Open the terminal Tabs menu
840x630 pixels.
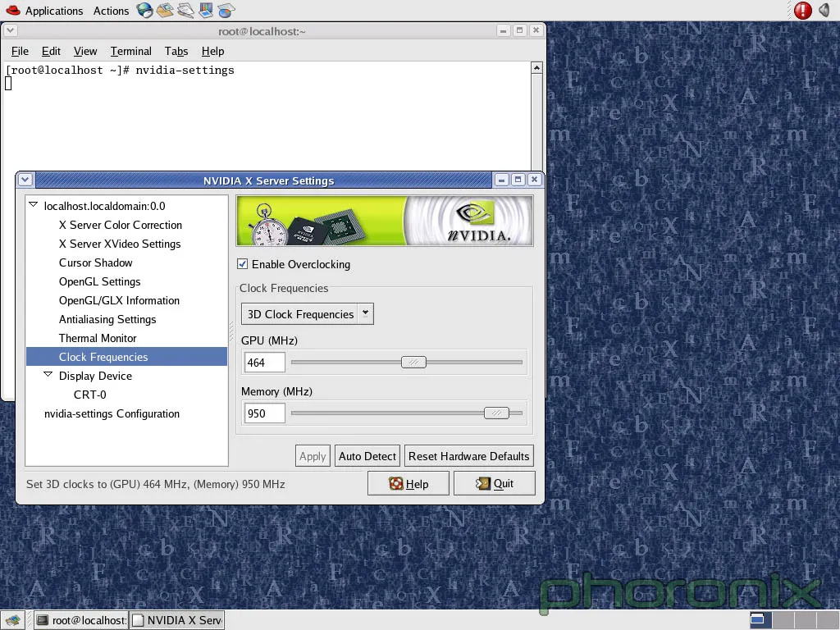coord(176,51)
